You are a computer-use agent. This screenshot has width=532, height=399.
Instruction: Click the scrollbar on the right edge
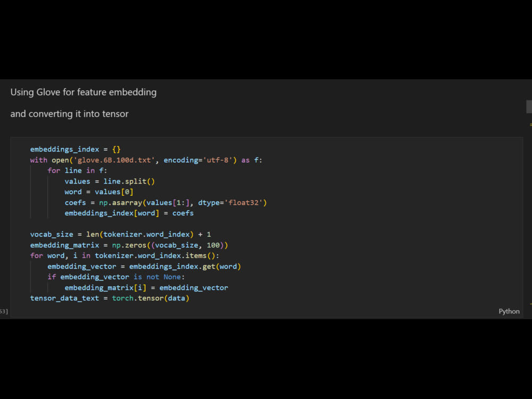[x=528, y=106]
